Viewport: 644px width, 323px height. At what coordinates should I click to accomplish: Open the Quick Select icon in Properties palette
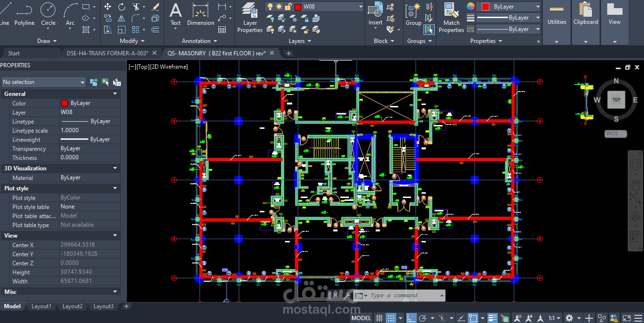[x=117, y=82]
